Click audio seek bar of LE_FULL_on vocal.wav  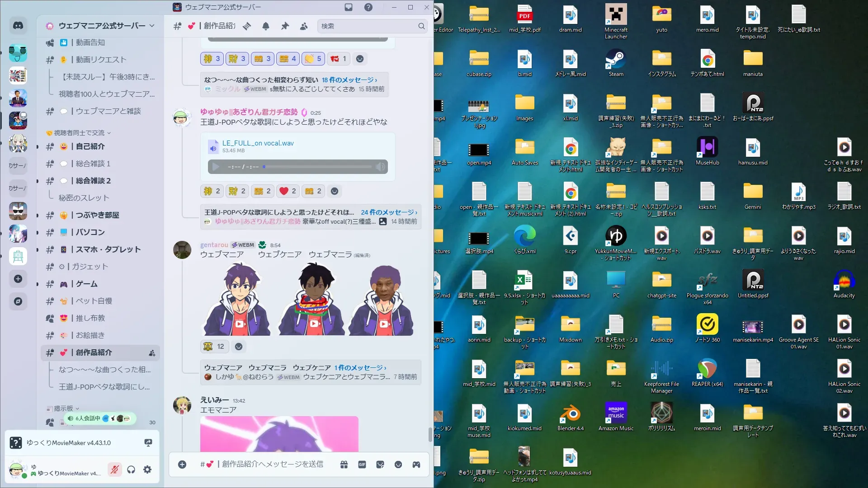pyautogui.click(x=316, y=167)
